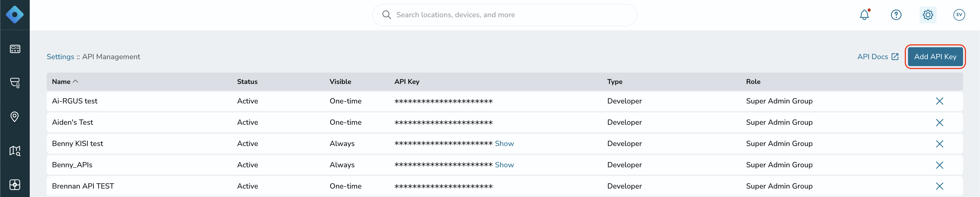Open the bottom square sidebar icon

tap(15, 185)
